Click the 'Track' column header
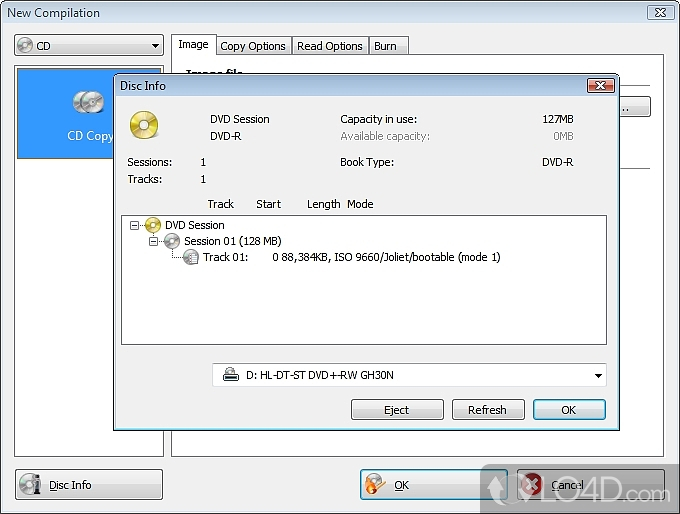Viewport: 680px width, 514px height. pyautogui.click(x=220, y=204)
